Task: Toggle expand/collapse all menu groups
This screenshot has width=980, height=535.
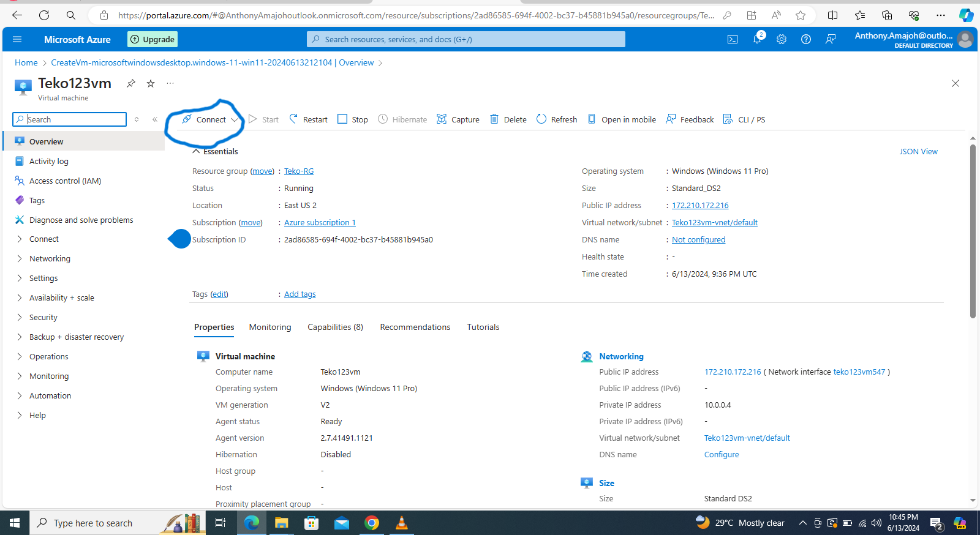Action: [137, 119]
